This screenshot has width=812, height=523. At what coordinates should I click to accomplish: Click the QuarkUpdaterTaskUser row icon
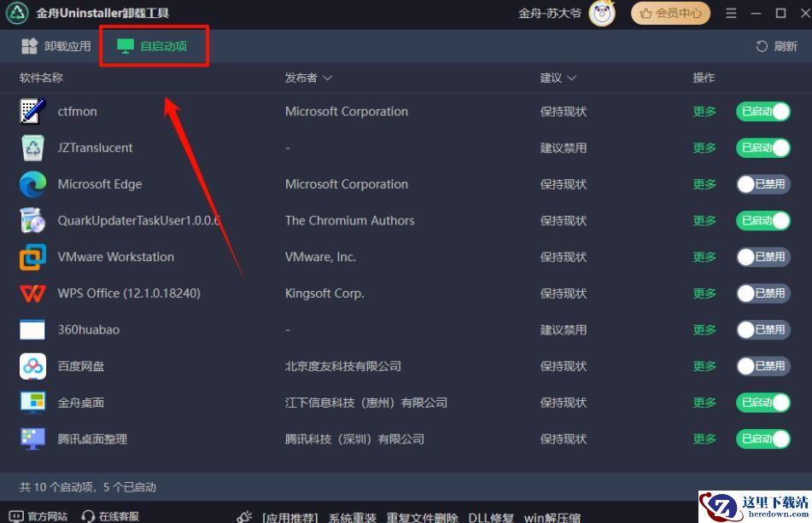pyautogui.click(x=32, y=220)
